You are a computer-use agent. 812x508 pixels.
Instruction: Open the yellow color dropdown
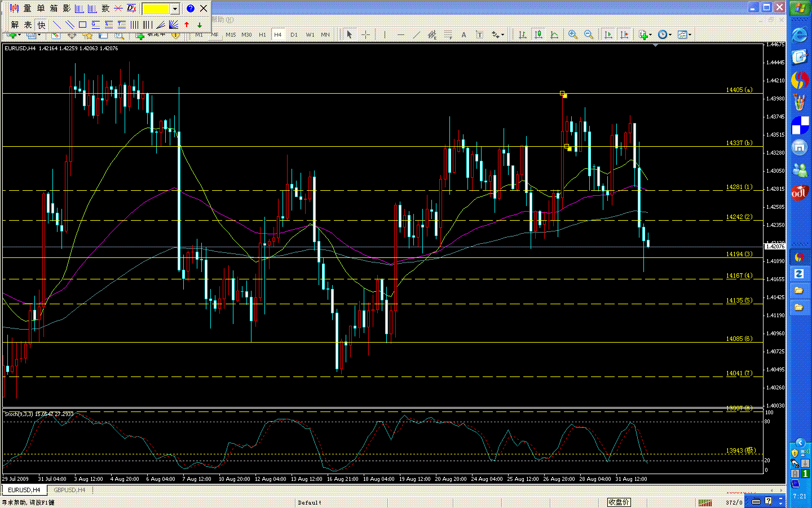[x=175, y=8]
